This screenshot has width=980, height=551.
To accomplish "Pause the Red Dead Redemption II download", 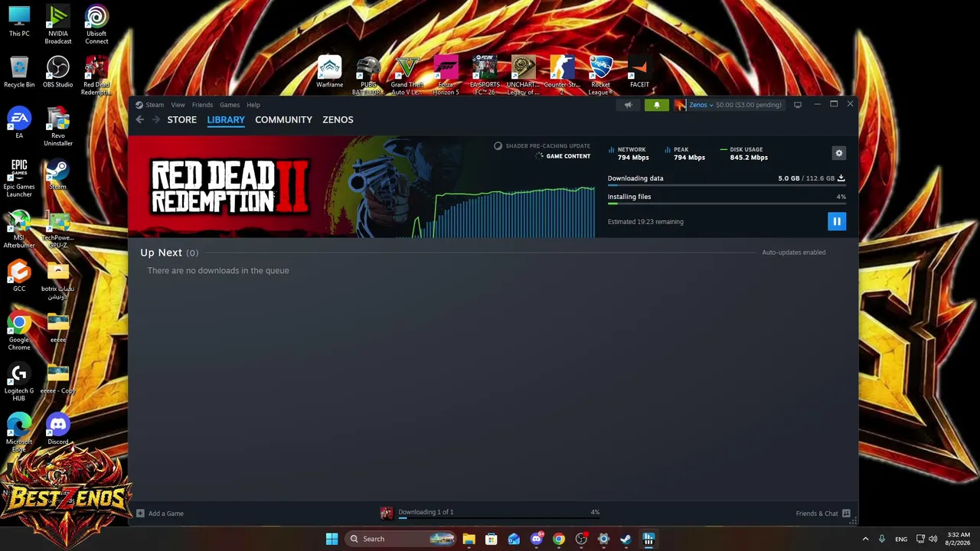I will 836,221.
